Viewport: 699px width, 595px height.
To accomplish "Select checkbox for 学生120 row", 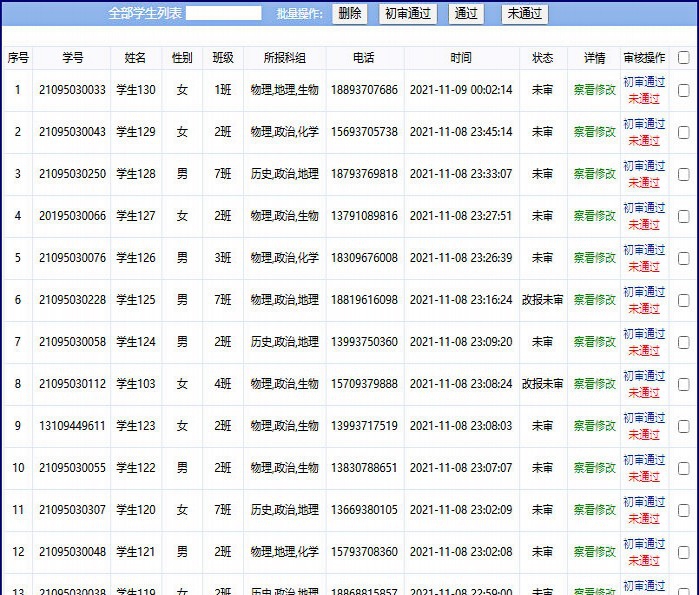I will coord(683,510).
